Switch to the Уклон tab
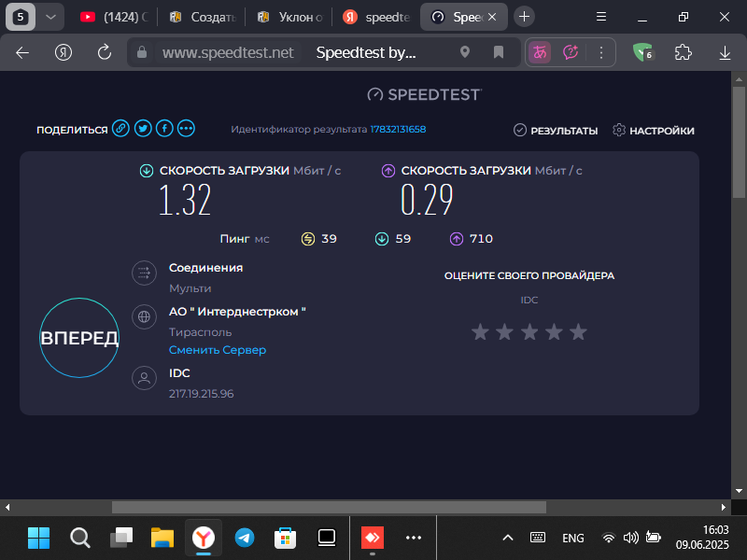 click(x=289, y=17)
